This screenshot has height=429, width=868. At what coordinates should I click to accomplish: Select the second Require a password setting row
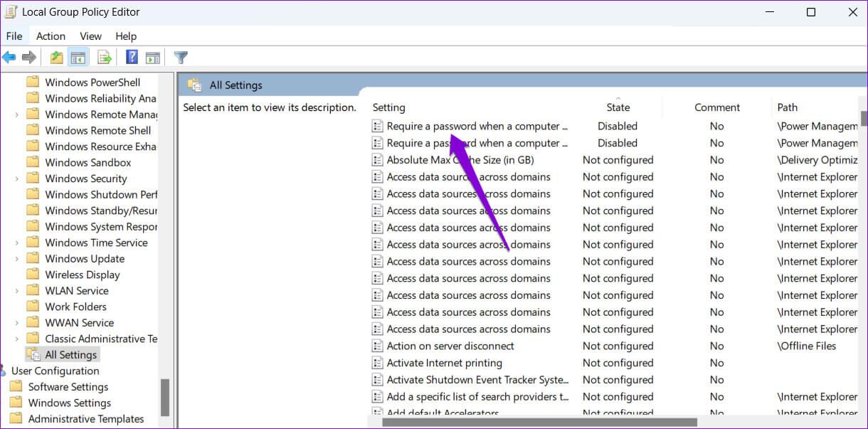tap(477, 143)
